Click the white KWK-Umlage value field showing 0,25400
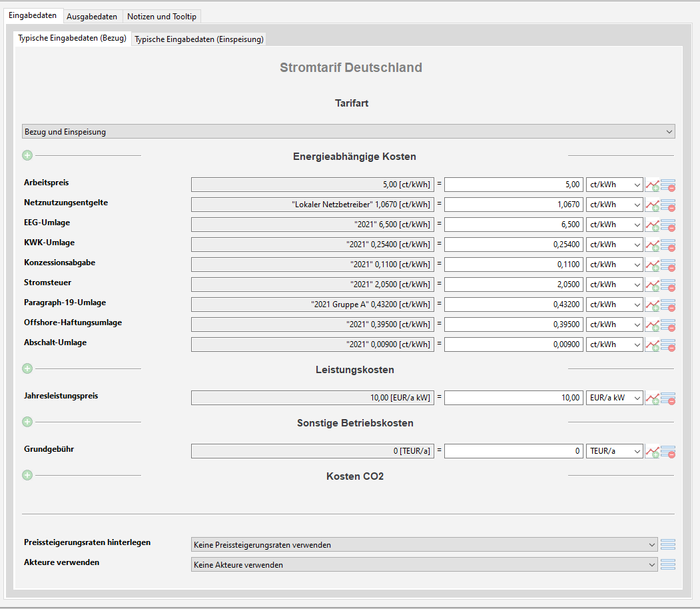700x609 pixels. 514,245
